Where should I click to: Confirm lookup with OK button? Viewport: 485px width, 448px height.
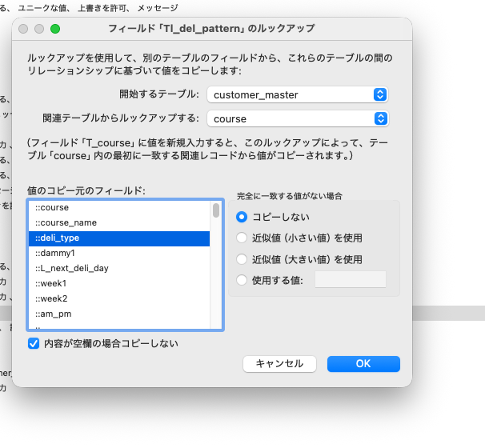363,364
